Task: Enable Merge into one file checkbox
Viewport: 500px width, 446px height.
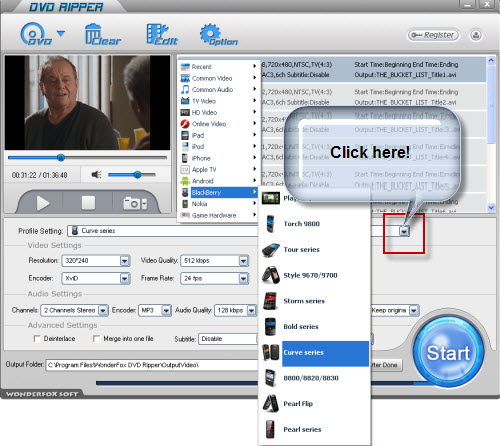Action: [96, 339]
